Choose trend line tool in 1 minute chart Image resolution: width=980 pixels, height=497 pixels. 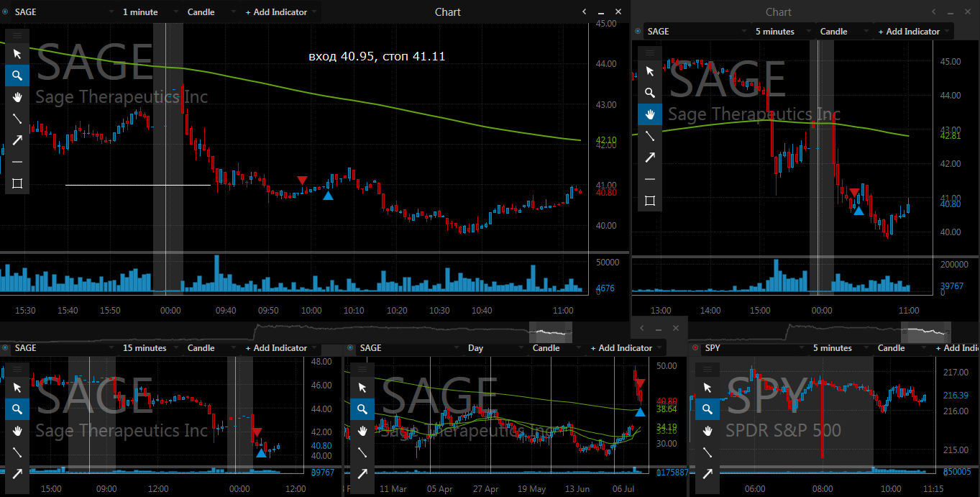[x=17, y=119]
